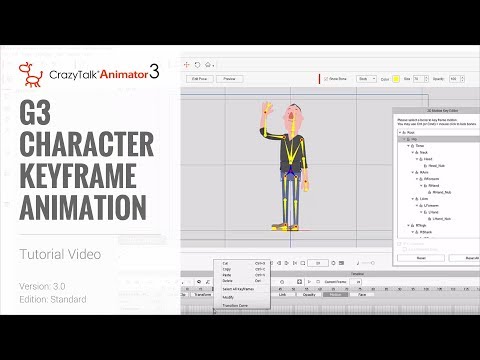The width and height of the screenshot is (480, 360).
Task: Choose Transition Curve in context menu
Action: tap(235, 305)
